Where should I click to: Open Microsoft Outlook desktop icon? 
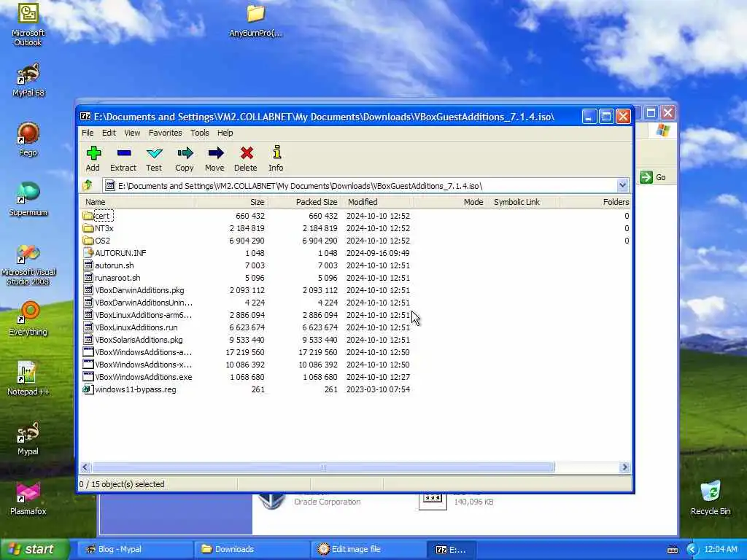coord(28,25)
